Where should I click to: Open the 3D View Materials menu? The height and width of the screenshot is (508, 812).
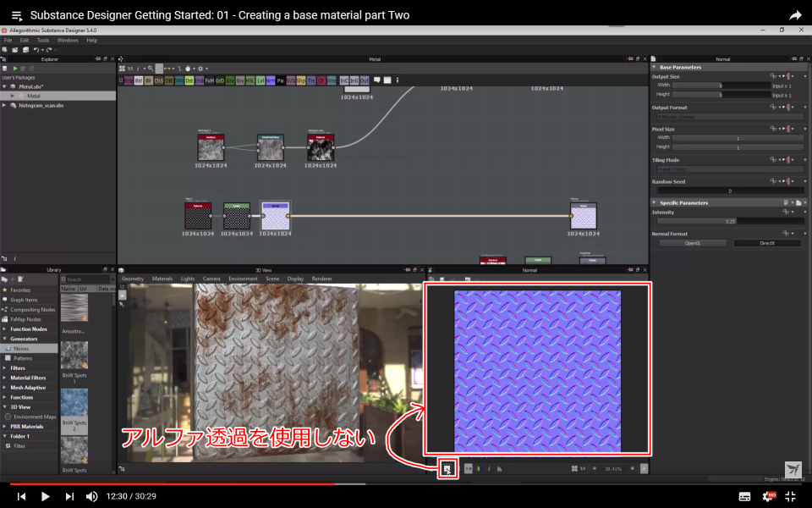pos(162,279)
